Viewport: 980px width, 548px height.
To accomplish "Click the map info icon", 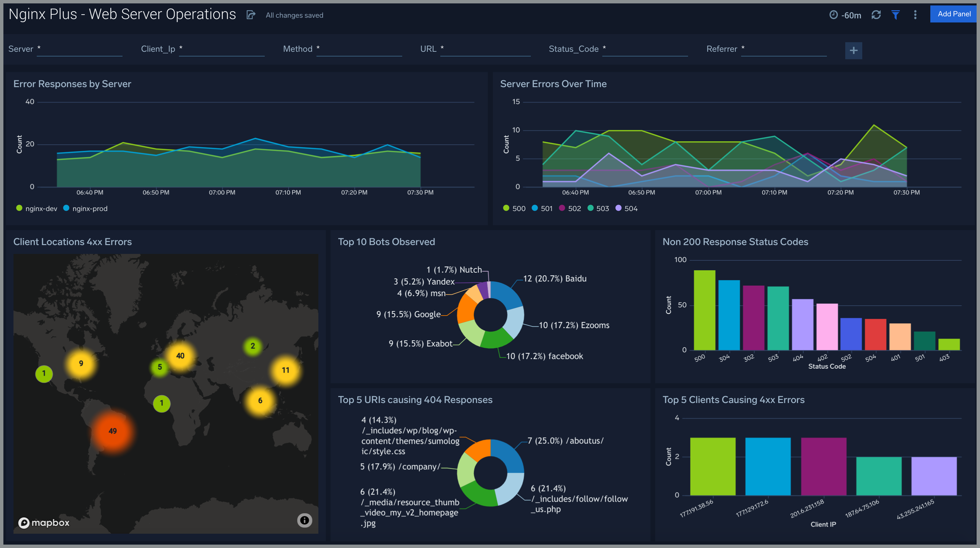I will 304,520.
